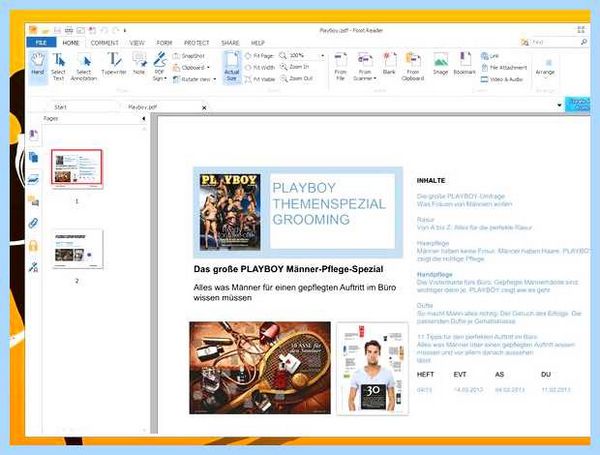Viewport: 600px width, 455px height.
Task: Insert a Bookmark from the ribbon
Action: [464, 64]
